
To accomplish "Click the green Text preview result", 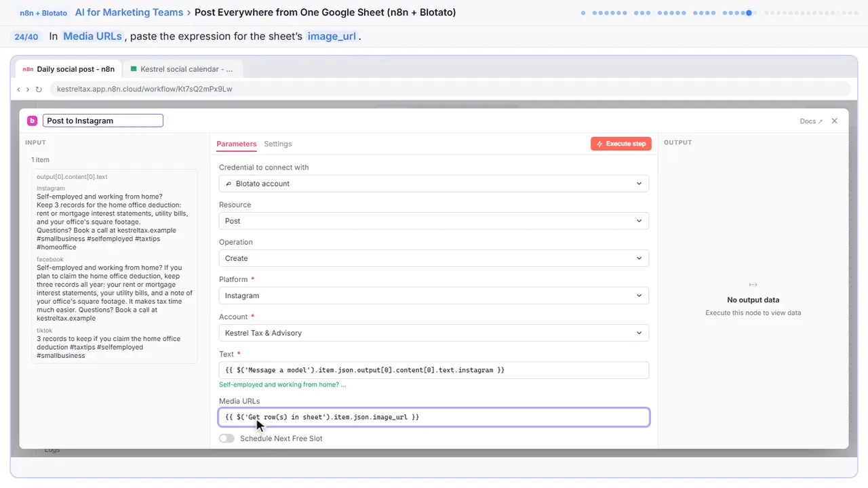I will point(283,385).
